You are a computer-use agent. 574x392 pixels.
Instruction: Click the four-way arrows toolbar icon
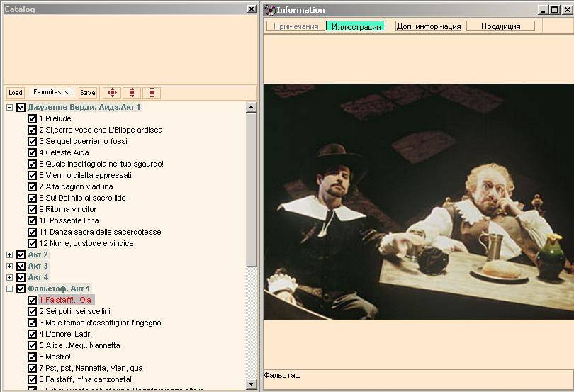(112, 93)
